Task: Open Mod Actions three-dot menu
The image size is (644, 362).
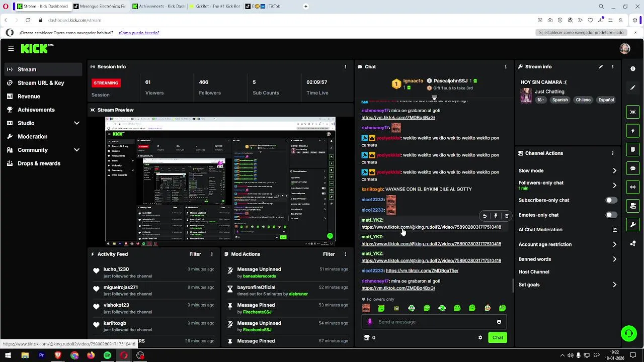Action: [345, 254]
